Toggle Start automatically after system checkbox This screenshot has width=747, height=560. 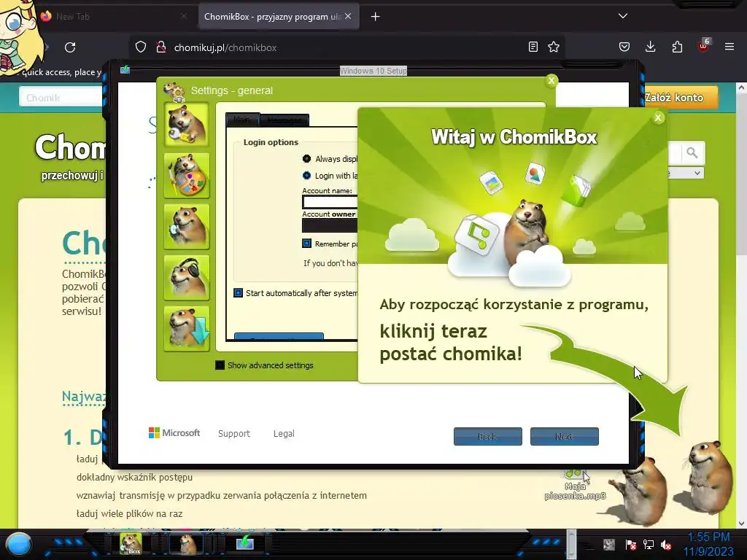(x=239, y=293)
